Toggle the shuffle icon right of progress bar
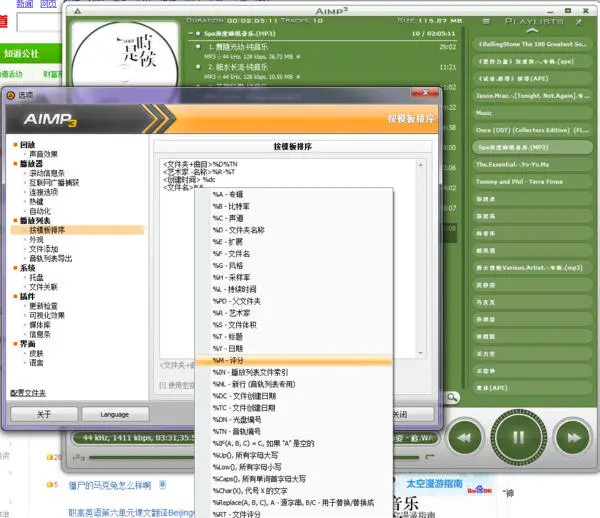 coord(430,457)
